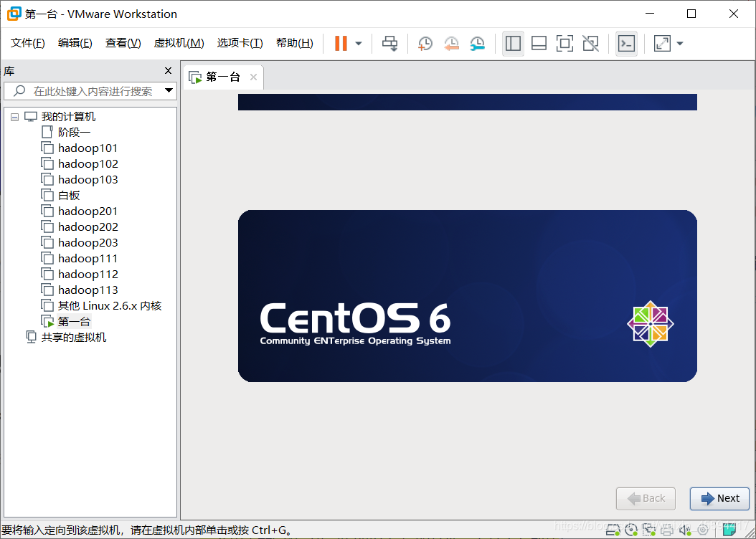Select the 阶段一 folder item
Screen dimensions: 756x539
[74, 132]
